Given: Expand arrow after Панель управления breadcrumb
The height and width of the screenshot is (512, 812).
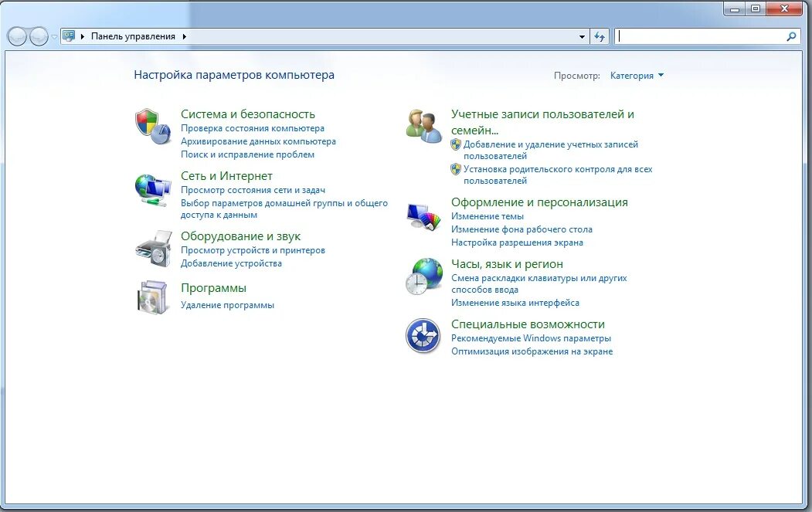Looking at the screenshot, I should tap(185, 36).
